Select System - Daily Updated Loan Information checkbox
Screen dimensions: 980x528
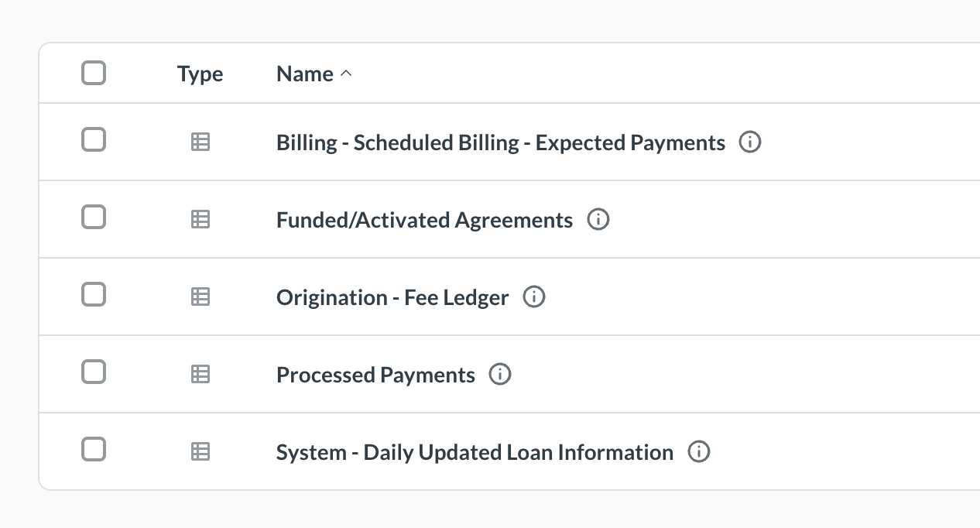click(x=94, y=449)
